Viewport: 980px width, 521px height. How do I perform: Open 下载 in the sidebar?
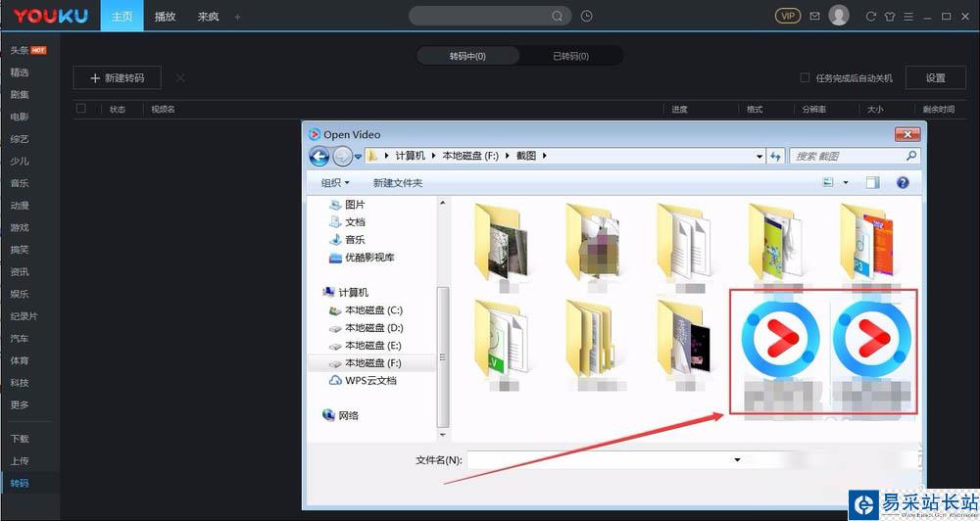tap(20, 439)
